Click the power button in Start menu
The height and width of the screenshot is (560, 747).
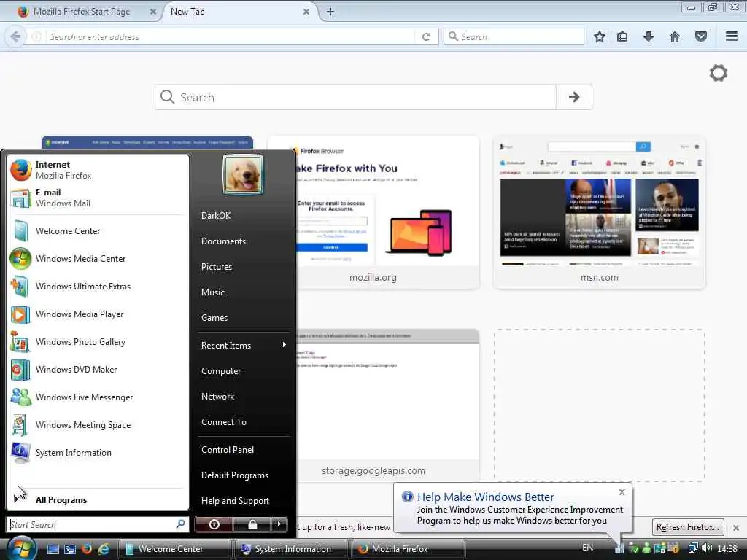click(214, 524)
